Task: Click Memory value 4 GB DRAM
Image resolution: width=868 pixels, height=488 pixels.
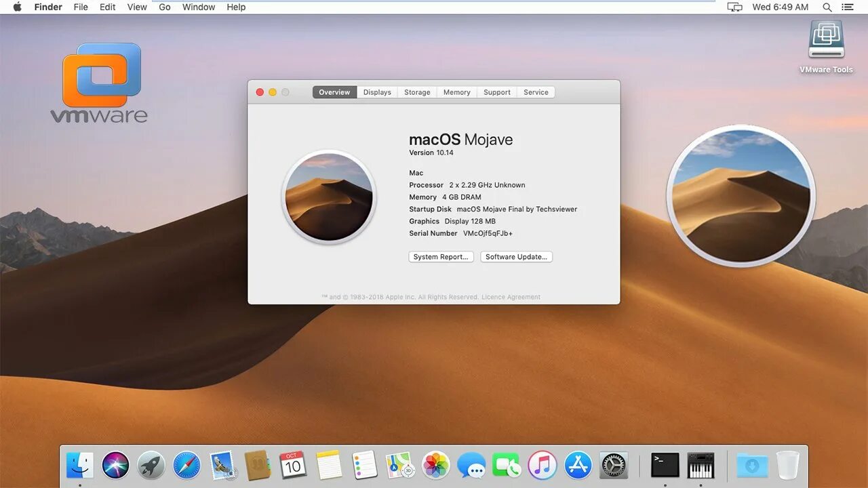Action: (461, 197)
